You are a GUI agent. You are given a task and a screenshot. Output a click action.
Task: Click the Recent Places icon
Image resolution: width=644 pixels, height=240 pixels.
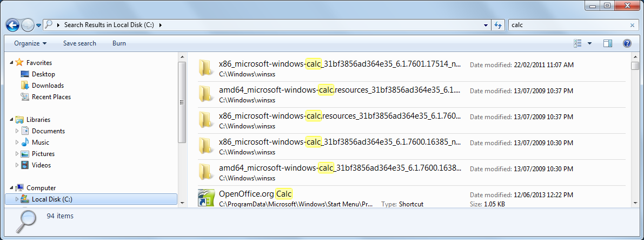25,97
